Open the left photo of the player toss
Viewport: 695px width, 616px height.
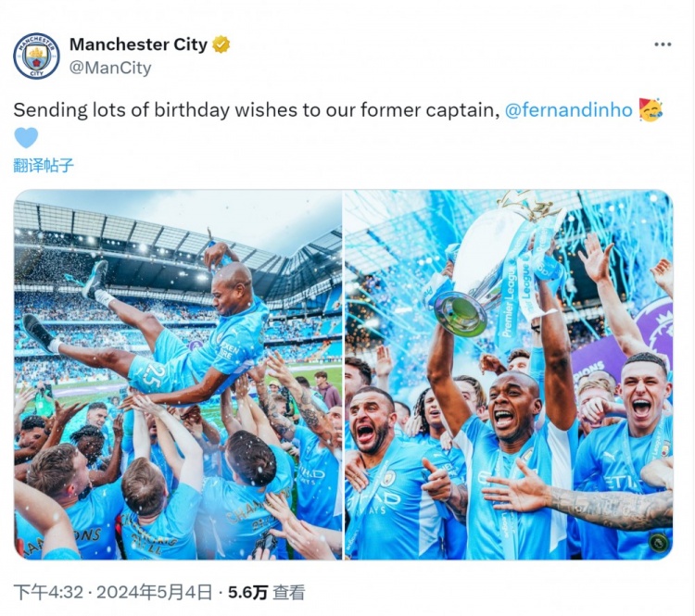(x=178, y=374)
